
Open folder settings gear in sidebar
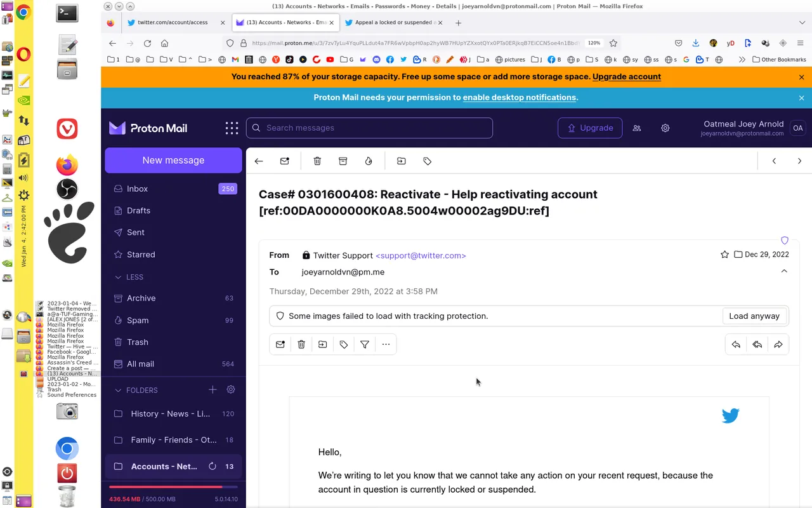(231, 389)
